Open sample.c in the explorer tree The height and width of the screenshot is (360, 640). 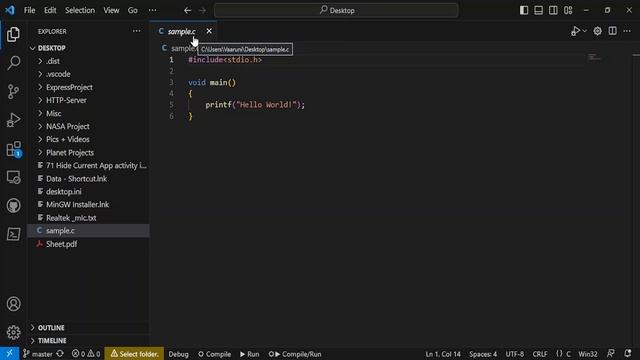point(88,231)
